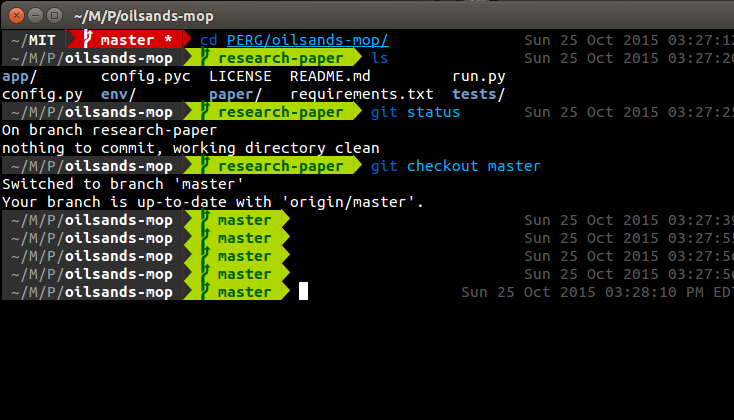Image resolution: width=734 pixels, height=420 pixels.
Task: Click the 'ls' command text
Action: 380,58
